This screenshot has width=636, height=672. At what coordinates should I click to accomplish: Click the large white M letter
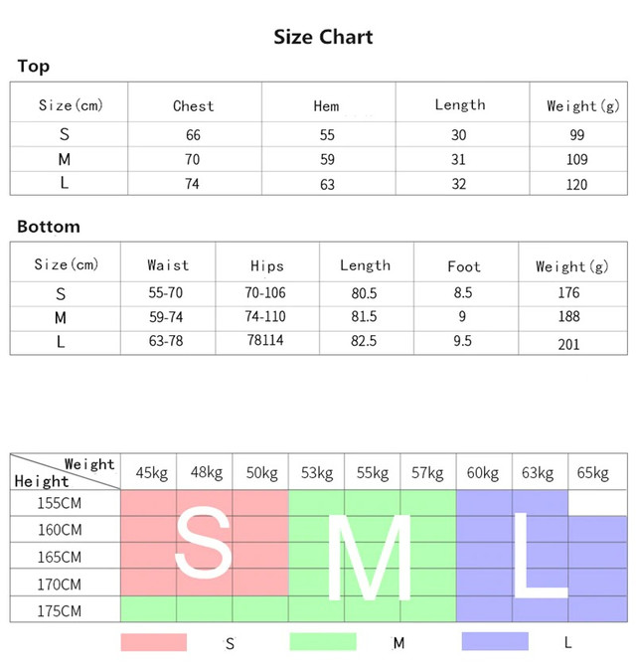[x=370, y=557]
